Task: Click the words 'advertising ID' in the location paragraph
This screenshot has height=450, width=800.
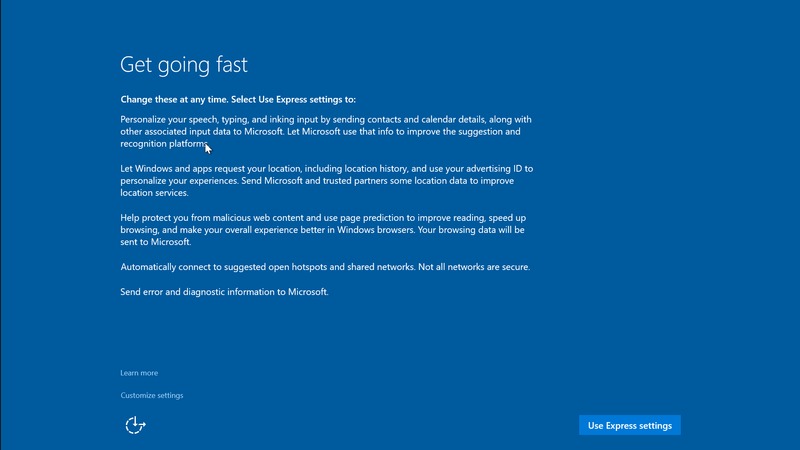Action: click(x=494, y=168)
